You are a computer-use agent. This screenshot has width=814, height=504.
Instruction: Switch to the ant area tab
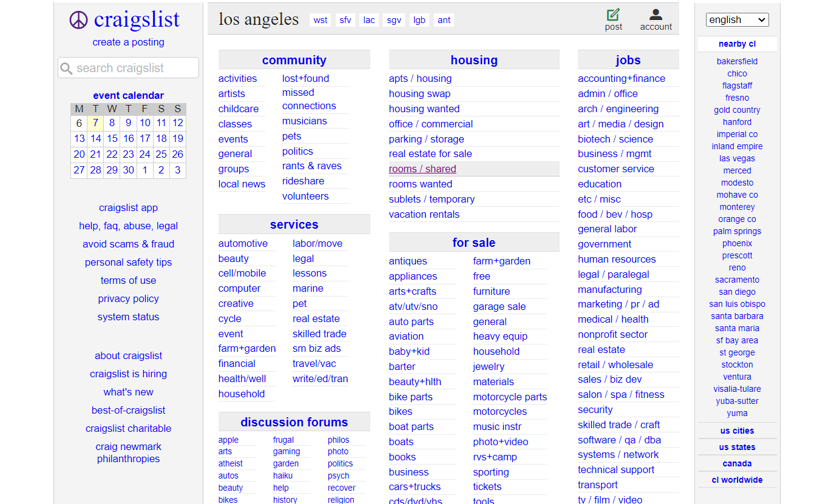tap(444, 20)
